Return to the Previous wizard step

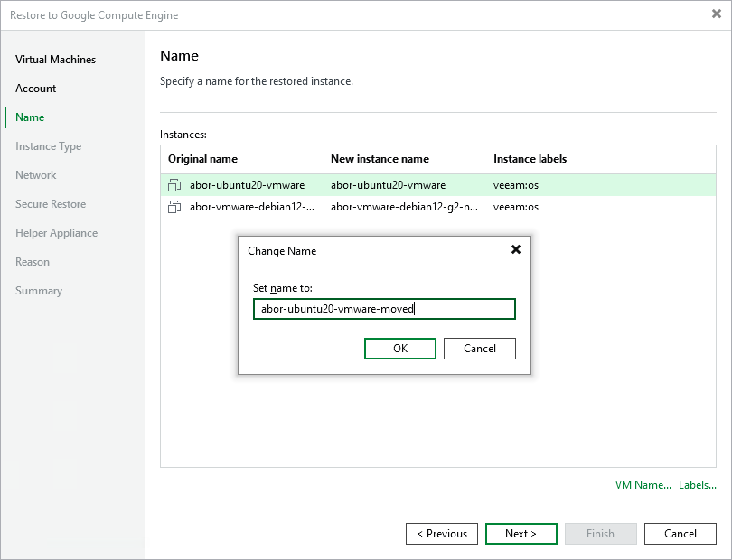point(442,534)
